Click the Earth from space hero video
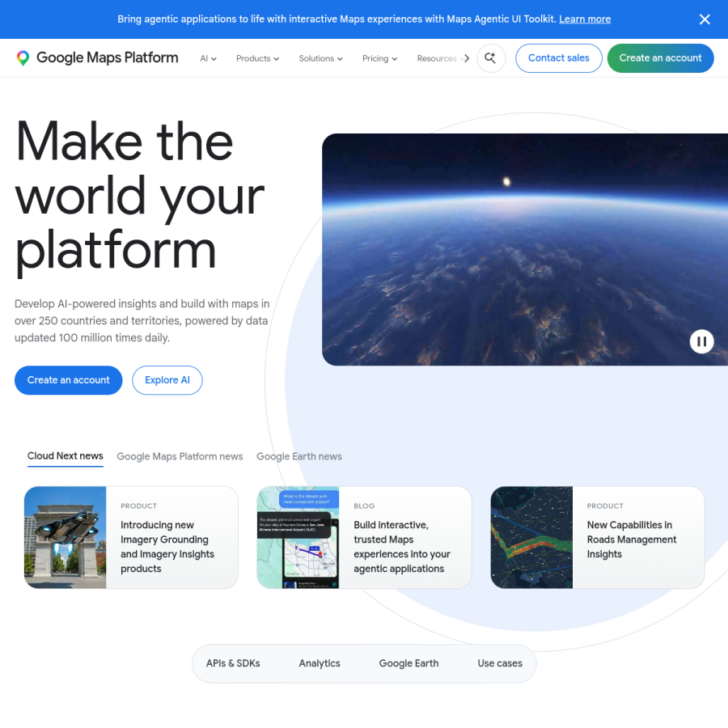The height and width of the screenshot is (728, 728). tap(525, 249)
